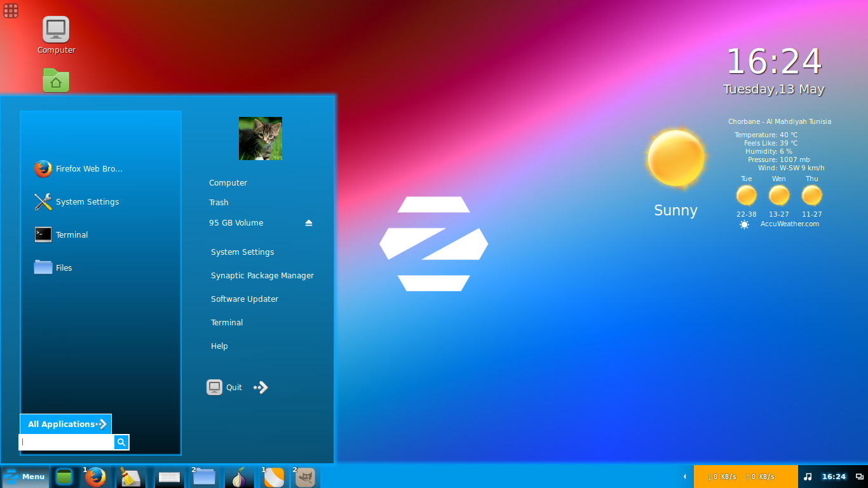The height and width of the screenshot is (488, 868).
Task: Expand the All Applications list
Action: 66,424
